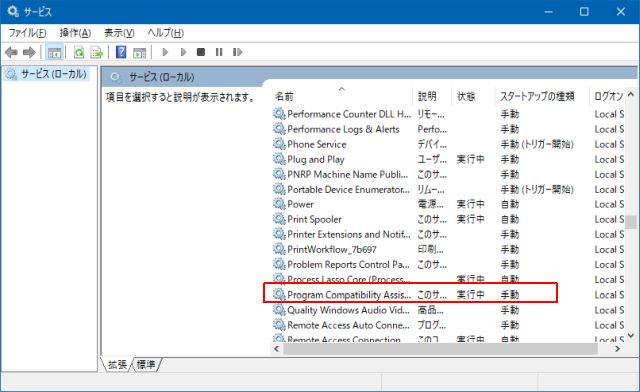Click the Restart Service toolbar icon
640x392 pixels.
tap(238, 52)
